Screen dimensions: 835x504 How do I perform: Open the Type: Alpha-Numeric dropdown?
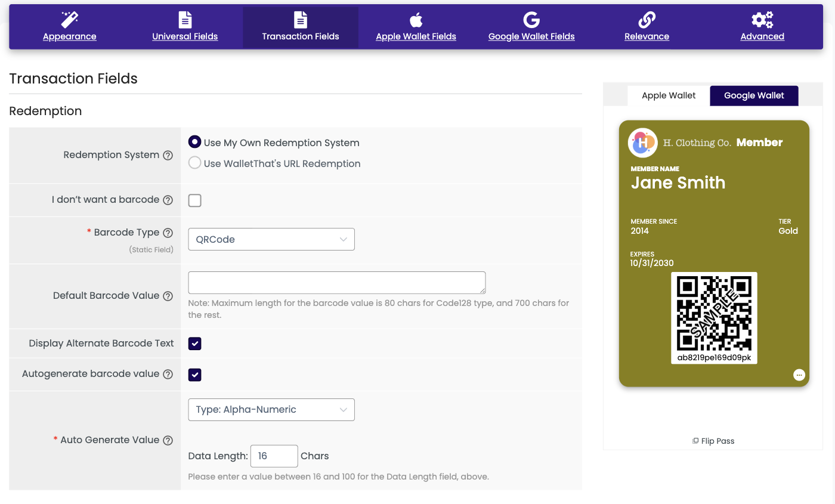[271, 410]
